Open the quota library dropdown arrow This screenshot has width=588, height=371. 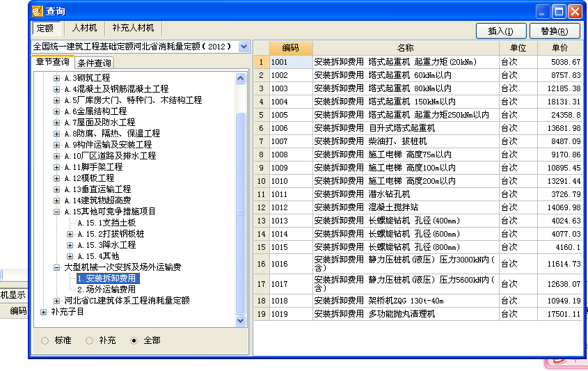[x=244, y=47]
